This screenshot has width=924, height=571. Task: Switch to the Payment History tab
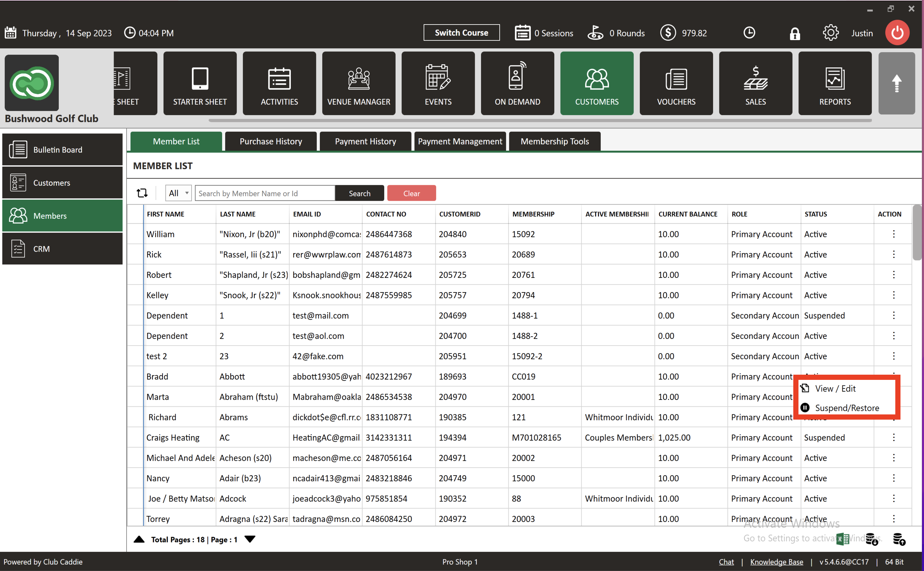(365, 141)
